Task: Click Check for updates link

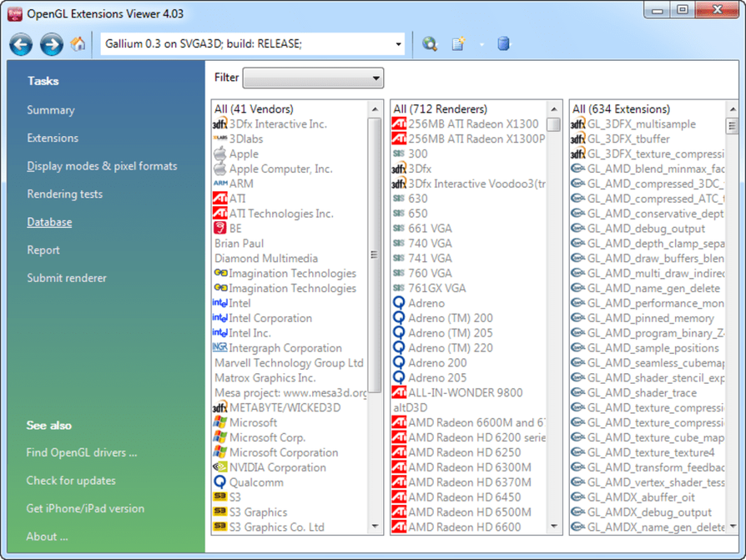Action: [71, 481]
